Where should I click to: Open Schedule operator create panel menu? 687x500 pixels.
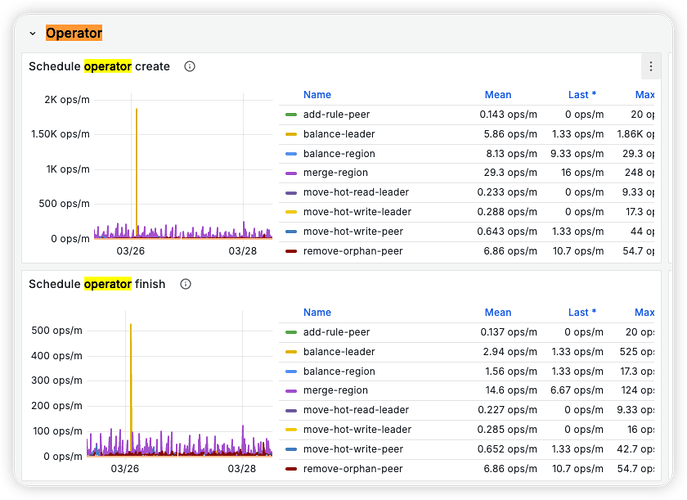(651, 66)
